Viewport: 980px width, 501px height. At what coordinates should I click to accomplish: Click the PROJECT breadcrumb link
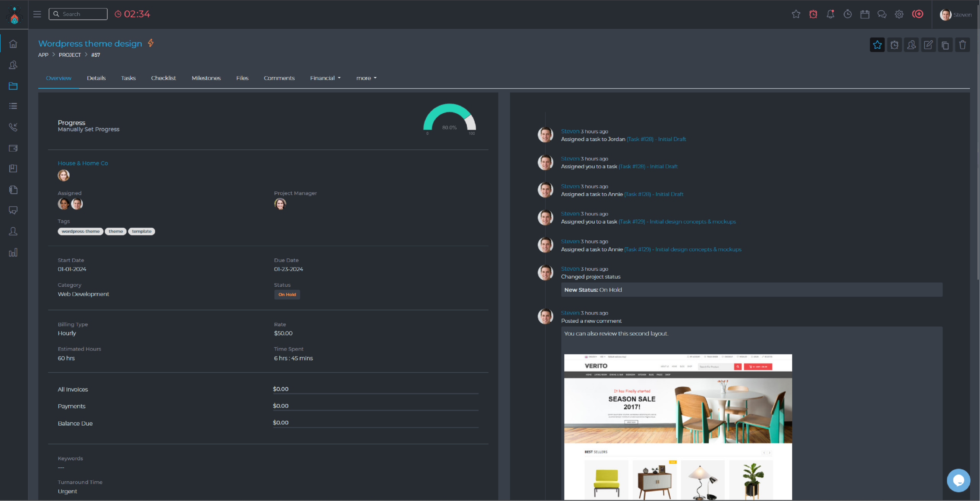[x=70, y=55]
